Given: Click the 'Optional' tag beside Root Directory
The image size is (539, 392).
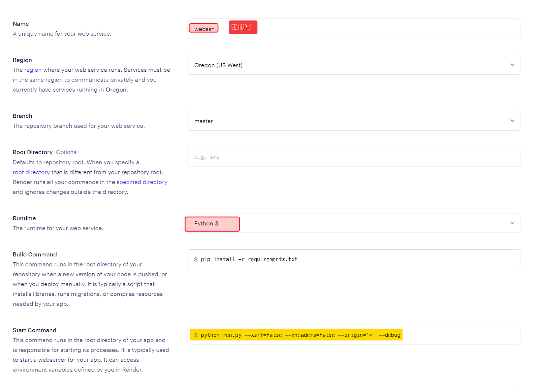Looking at the screenshot, I should pyautogui.click(x=67, y=152).
